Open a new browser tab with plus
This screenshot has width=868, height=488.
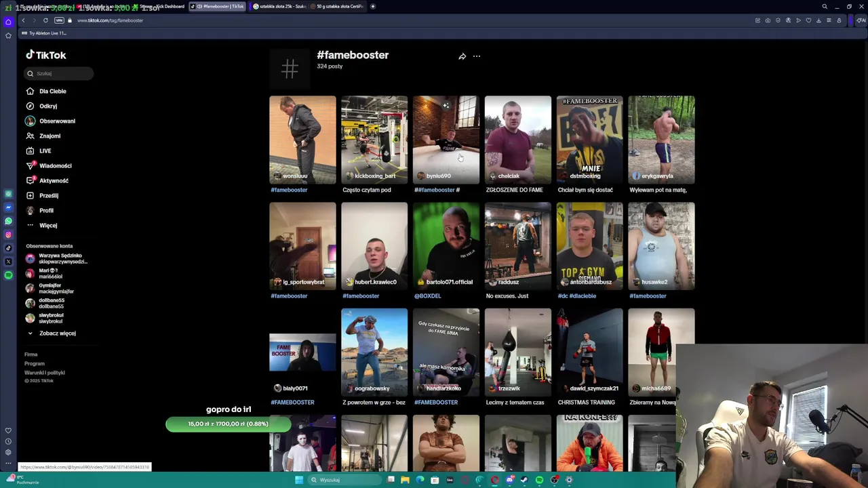[x=372, y=6]
